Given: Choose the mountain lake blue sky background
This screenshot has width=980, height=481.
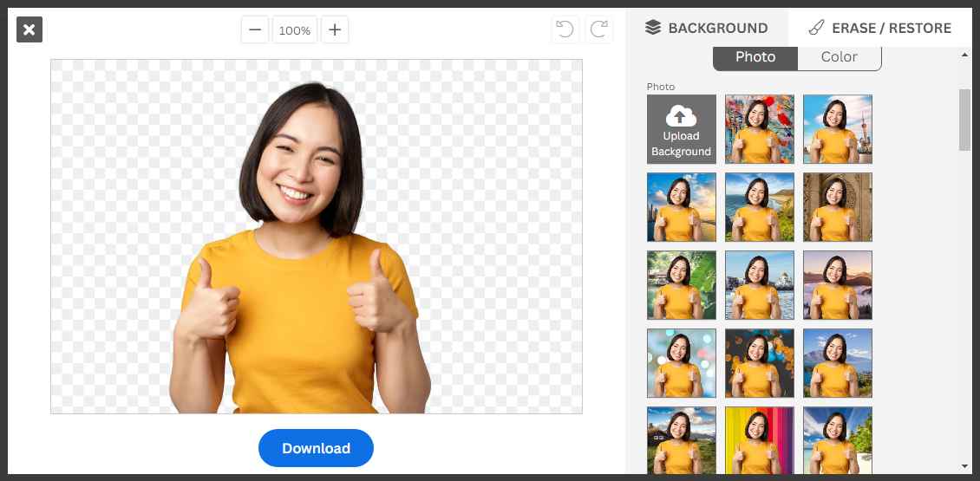Looking at the screenshot, I should [838, 363].
